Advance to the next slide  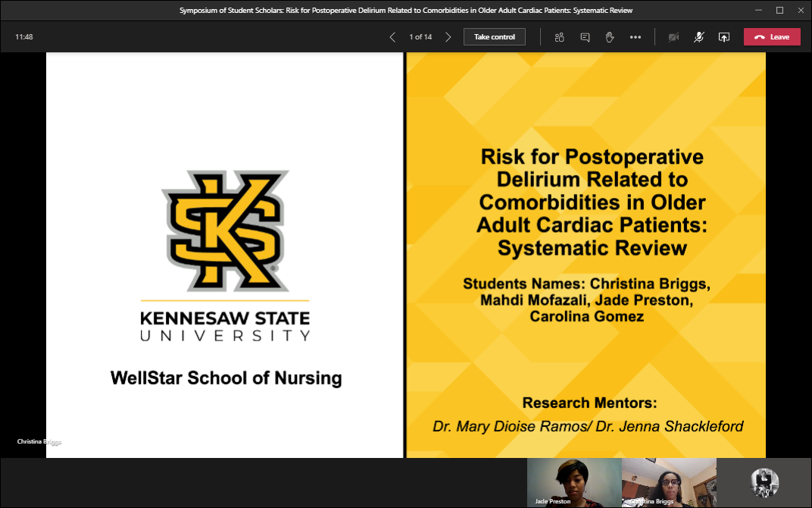tap(448, 37)
